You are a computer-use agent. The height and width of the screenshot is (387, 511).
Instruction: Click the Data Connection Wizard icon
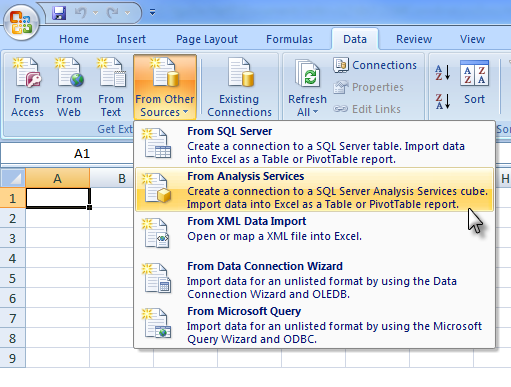pos(157,278)
